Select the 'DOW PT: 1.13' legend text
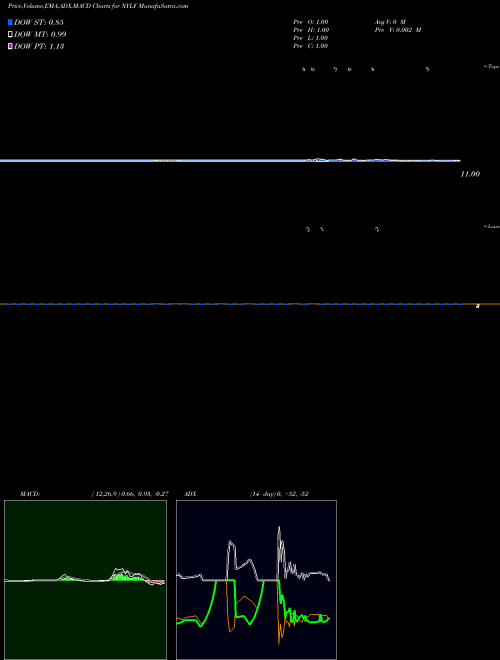500x660 pixels. tap(39, 46)
